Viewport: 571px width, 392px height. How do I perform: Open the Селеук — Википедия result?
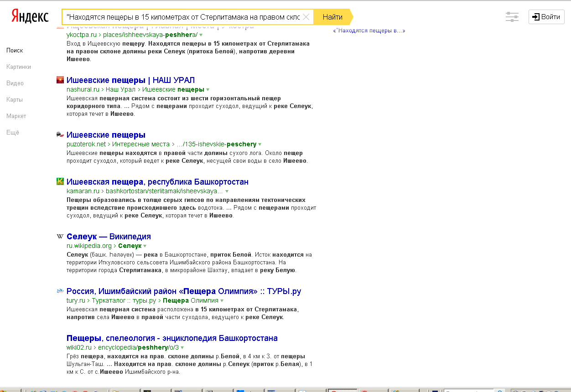click(x=109, y=237)
